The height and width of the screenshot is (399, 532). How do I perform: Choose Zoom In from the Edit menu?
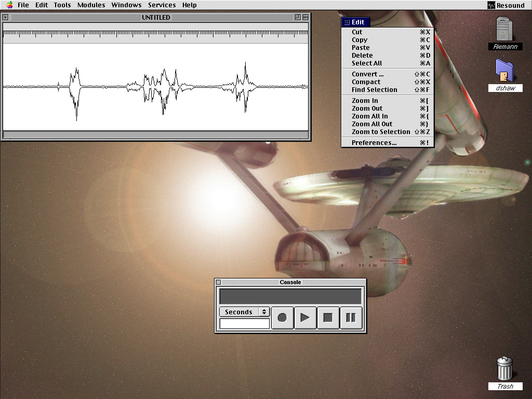coord(388,100)
